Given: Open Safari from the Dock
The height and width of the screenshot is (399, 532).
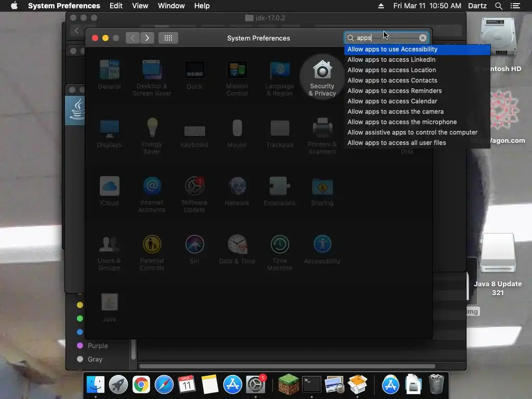Looking at the screenshot, I should [x=164, y=384].
